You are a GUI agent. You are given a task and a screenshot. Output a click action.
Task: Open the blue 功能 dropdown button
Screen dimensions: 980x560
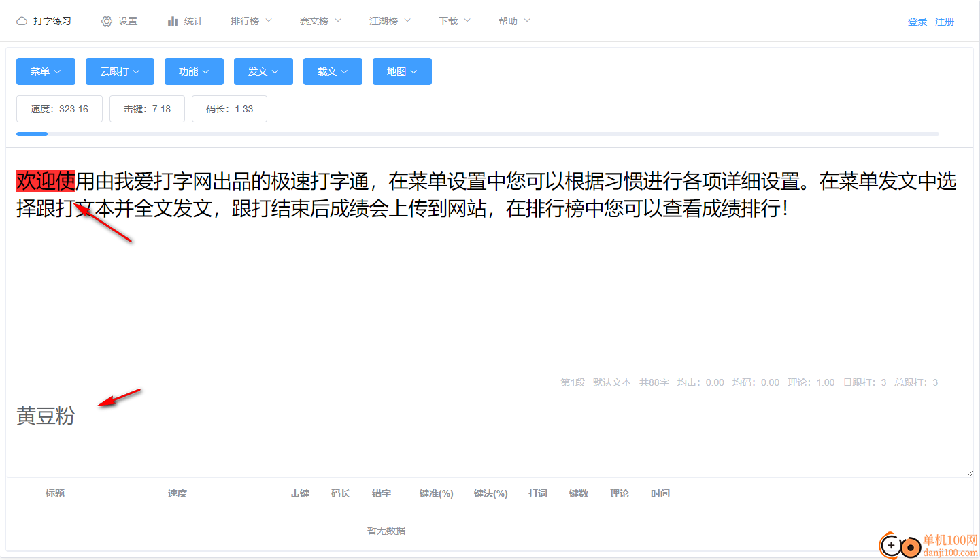(194, 71)
